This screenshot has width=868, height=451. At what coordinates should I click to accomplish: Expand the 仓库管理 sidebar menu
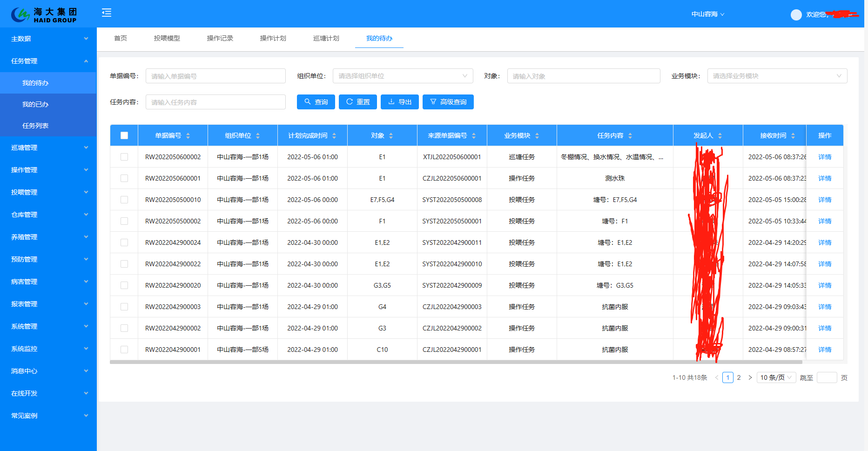[x=48, y=215]
